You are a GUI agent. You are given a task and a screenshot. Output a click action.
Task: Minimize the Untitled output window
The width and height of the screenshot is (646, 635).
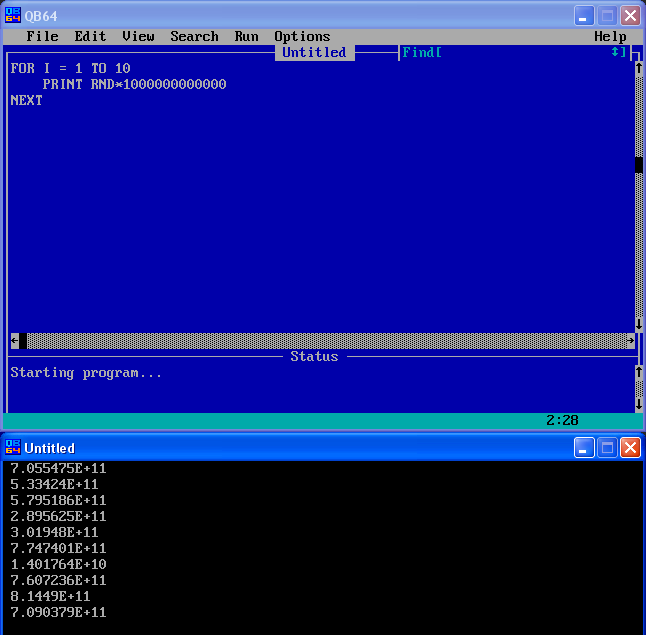pyautogui.click(x=584, y=448)
